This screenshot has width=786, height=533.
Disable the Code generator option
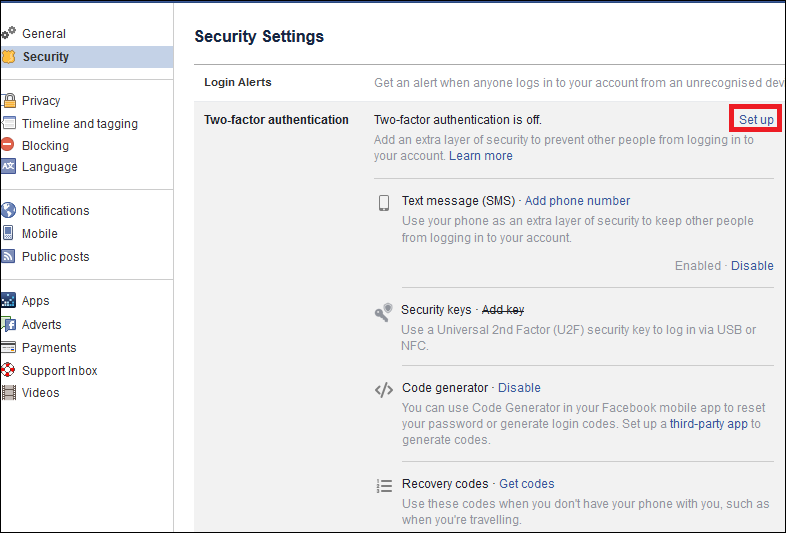pos(519,388)
